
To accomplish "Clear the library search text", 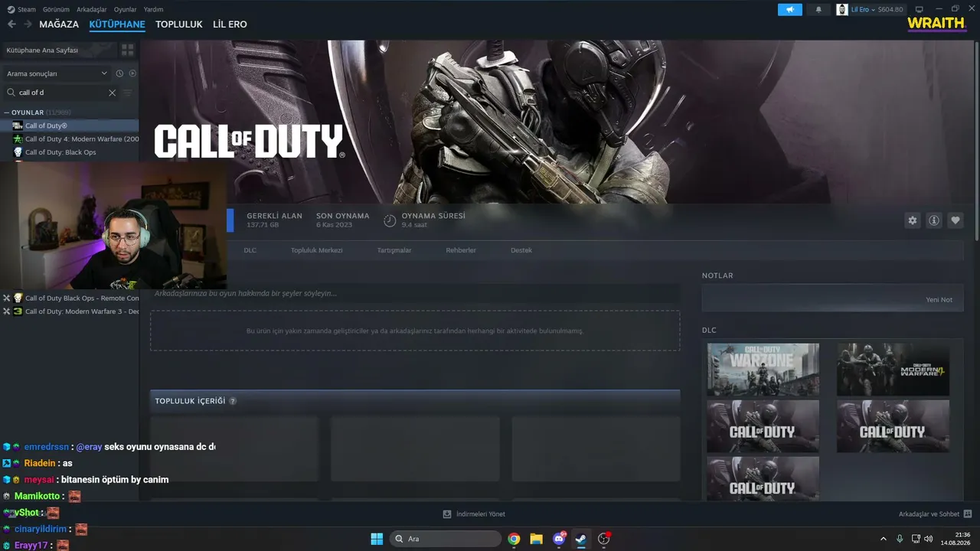I will pos(112,93).
